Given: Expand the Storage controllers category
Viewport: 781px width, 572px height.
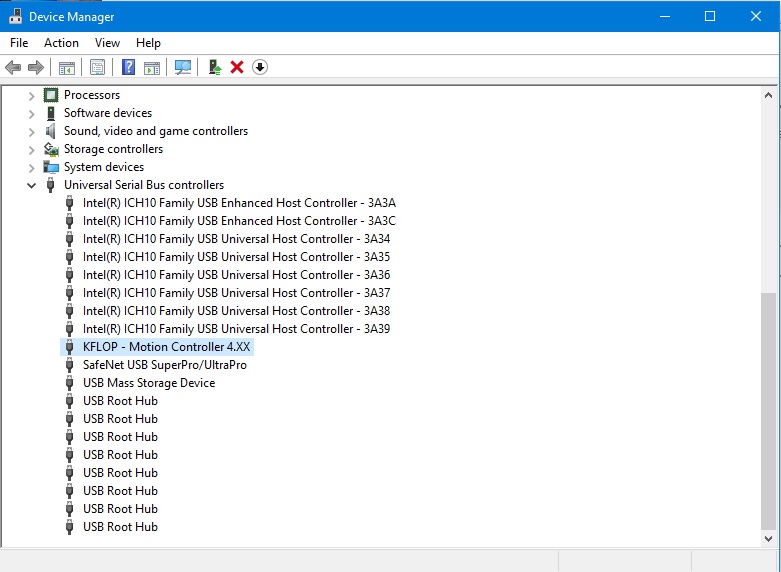Looking at the screenshot, I should [31, 149].
